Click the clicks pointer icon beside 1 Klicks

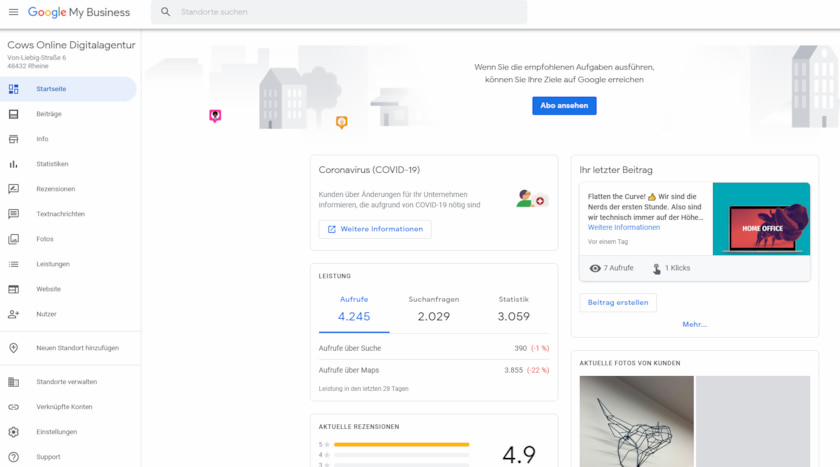[x=657, y=268]
